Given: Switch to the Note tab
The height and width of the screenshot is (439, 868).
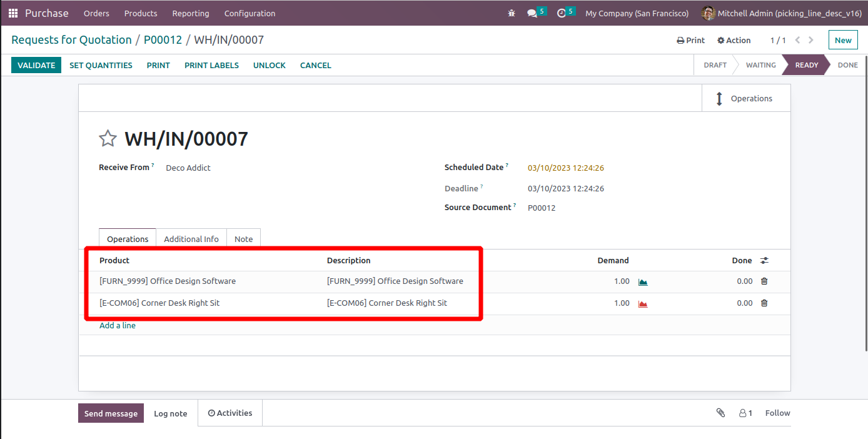Looking at the screenshot, I should pos(243,239).
